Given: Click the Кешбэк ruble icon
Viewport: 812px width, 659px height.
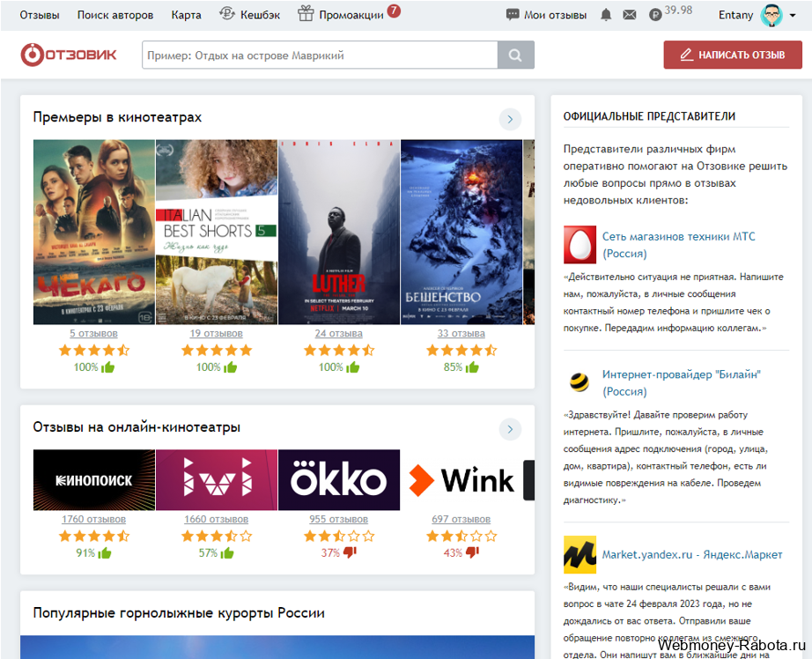Looking at the screenshot, I should 227,14.
